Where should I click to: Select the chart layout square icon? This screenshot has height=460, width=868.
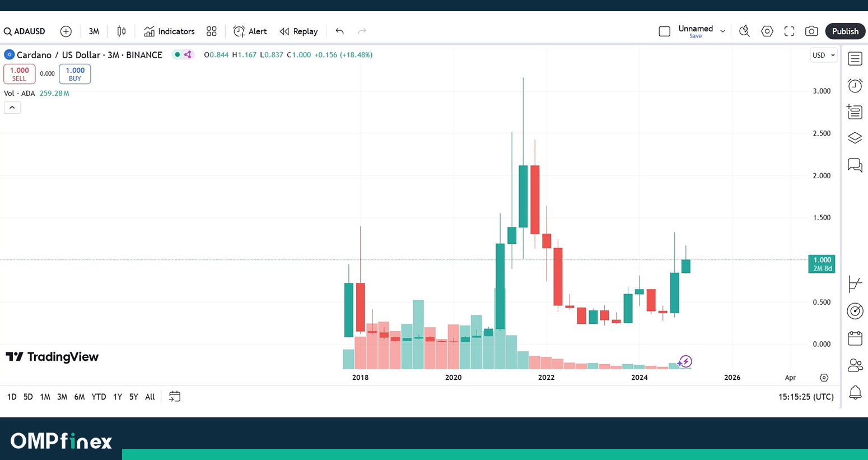pos(665,31)
